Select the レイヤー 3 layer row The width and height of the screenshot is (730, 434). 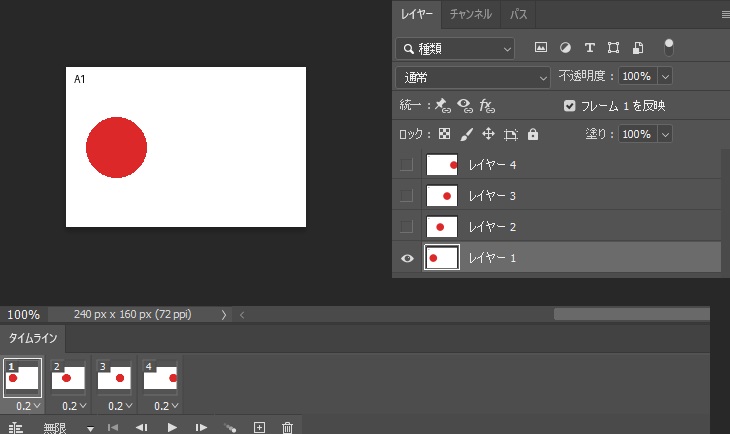coord(557,196)
